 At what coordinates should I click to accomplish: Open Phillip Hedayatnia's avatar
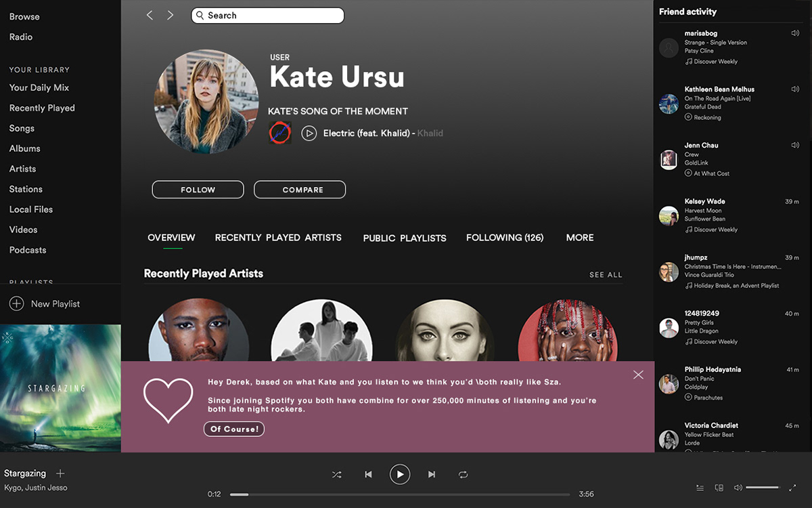pyautogui.click(x=669, y=384)
